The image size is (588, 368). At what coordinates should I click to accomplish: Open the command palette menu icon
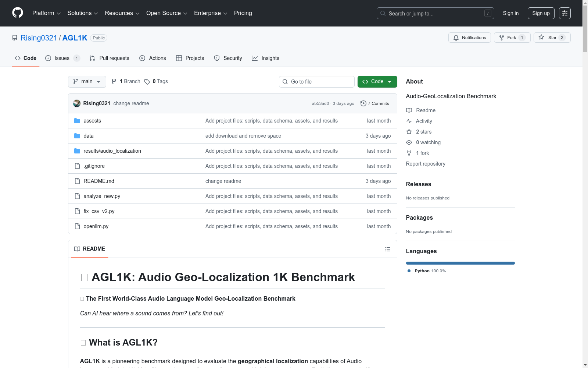[565, 13]
